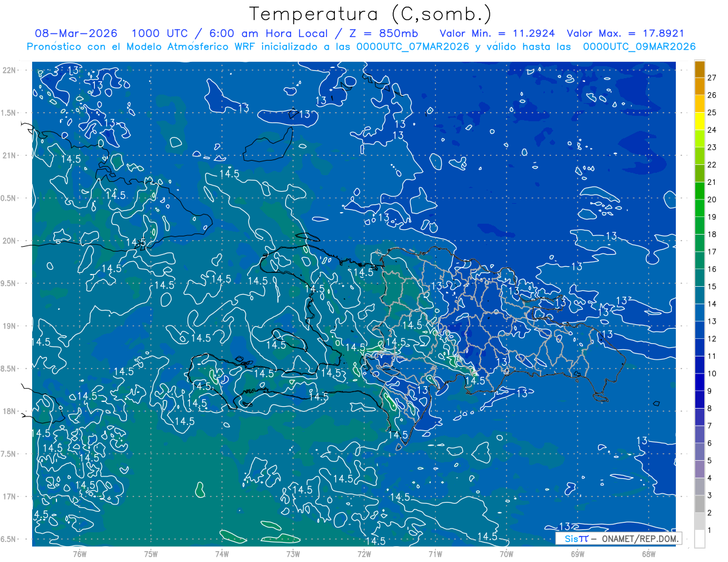
Task: Click the color scale value "9"
Action: (x=710, y=391)
